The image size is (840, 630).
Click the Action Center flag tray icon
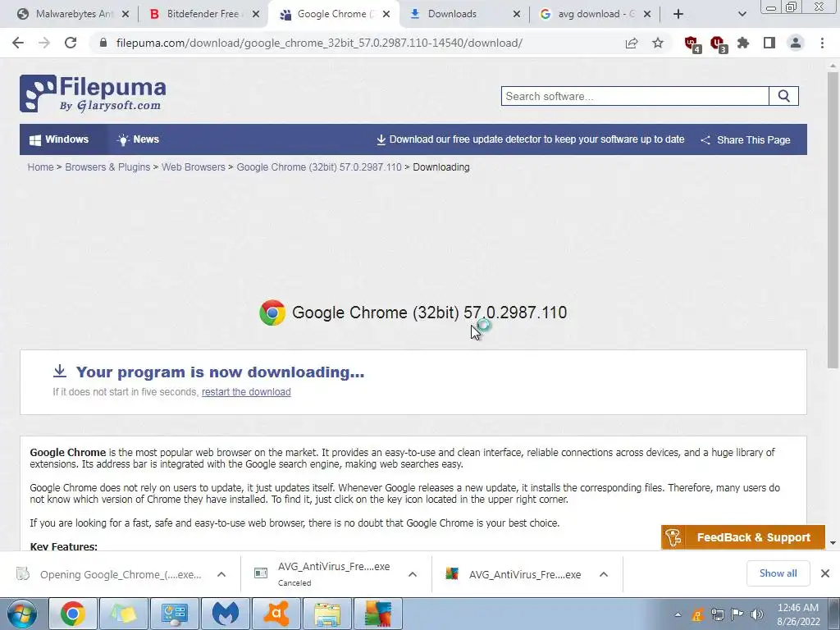tap(737, 614)
